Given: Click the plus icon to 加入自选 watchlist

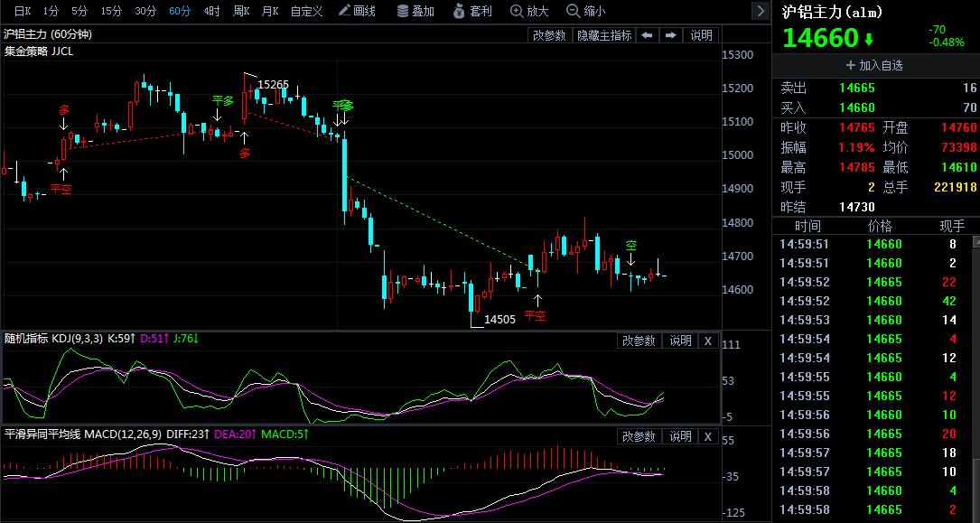Looking at the screenshot, I should click(x=849, y=65).
